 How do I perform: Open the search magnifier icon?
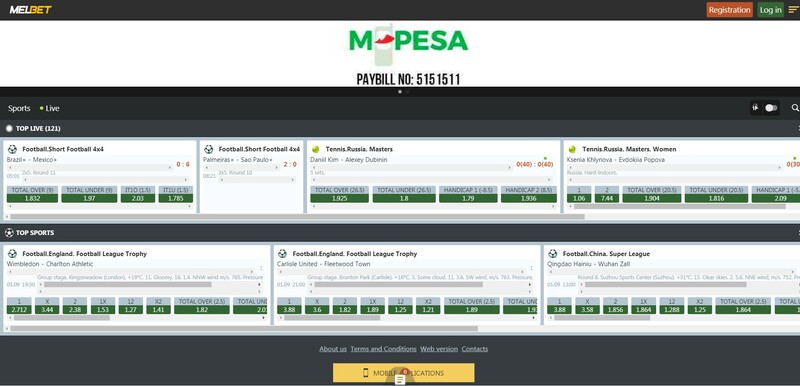(x=795, y=108)
